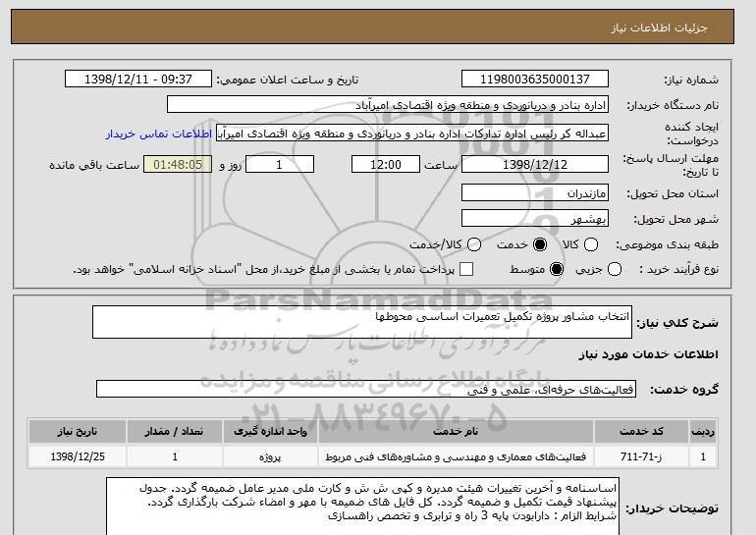Open the اطلاعات تماس خریدار link
Image resolution: width=756 pixels, height=535 pixels.
click(x=159, y=134)
